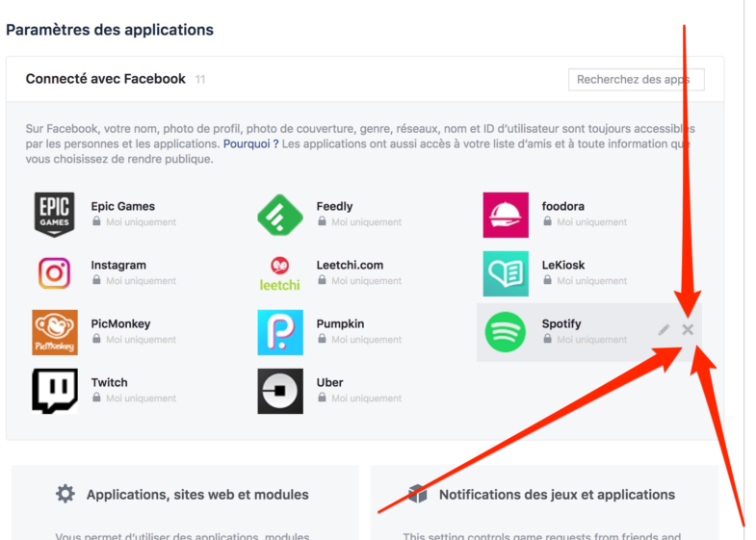Open the Pourquoi ? link
The image size is (756, 540).
click(x=250, y=144)
